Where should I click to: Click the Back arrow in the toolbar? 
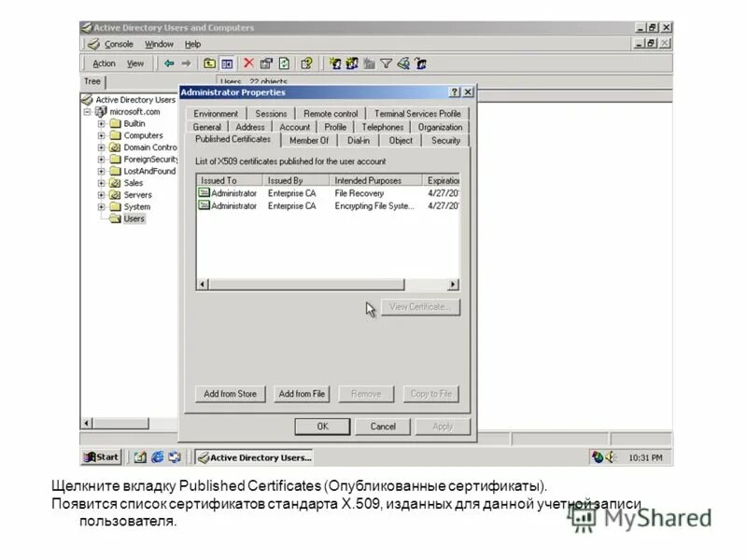point(169,63)
